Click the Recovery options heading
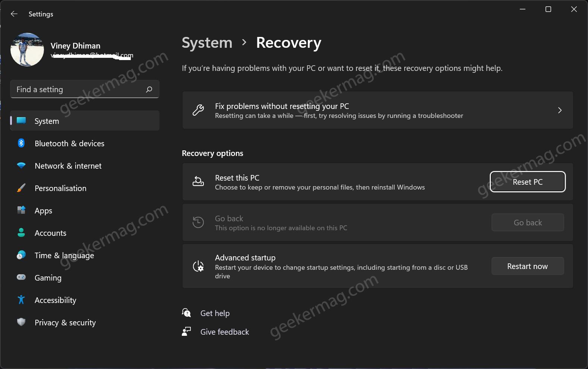 tap(212, 153)
